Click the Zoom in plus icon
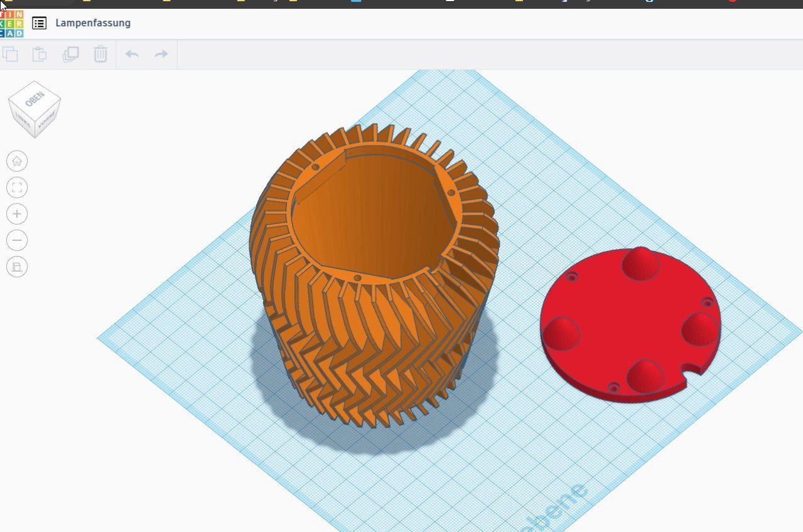This screenshot has width=803, height=532. click(x=17, y=213)
